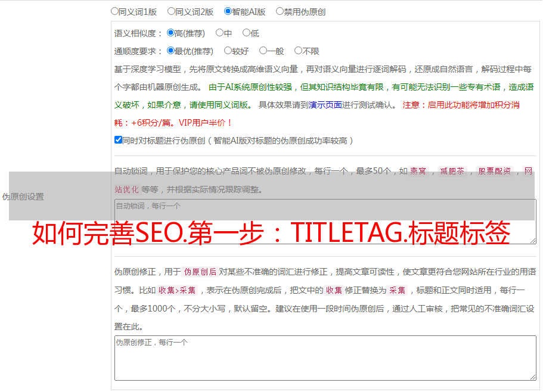Set 通顺度要求 to 较好
543x392 pixels.
click(x=228, y=51)
